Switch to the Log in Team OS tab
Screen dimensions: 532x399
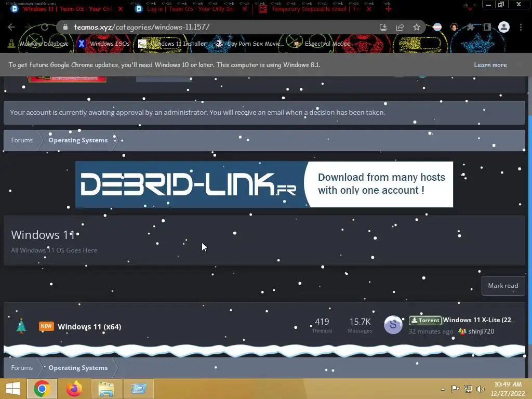point(190,9)
